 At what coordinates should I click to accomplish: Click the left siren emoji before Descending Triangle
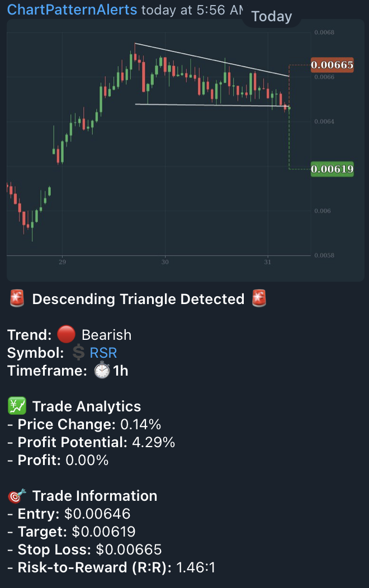pos(17,299)
